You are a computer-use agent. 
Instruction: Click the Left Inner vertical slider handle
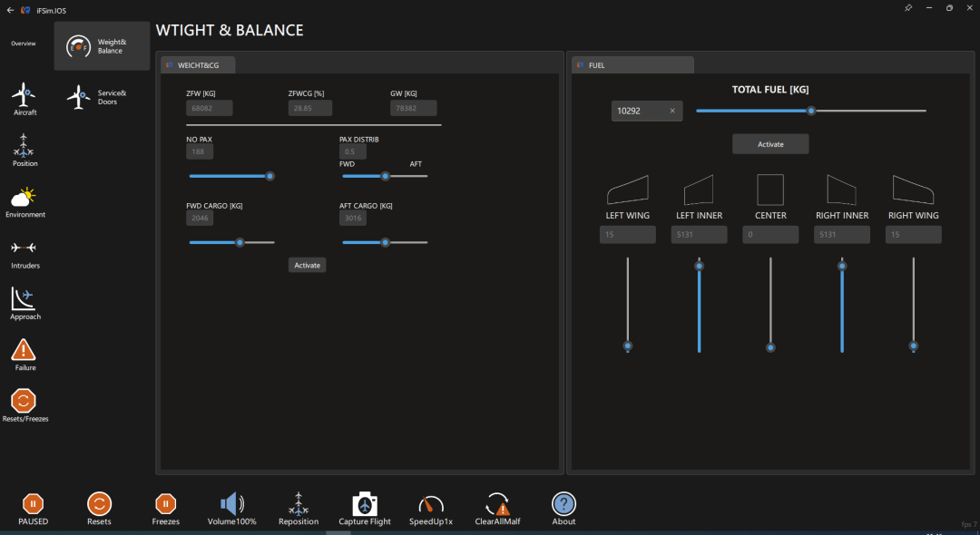coord(700,266)
